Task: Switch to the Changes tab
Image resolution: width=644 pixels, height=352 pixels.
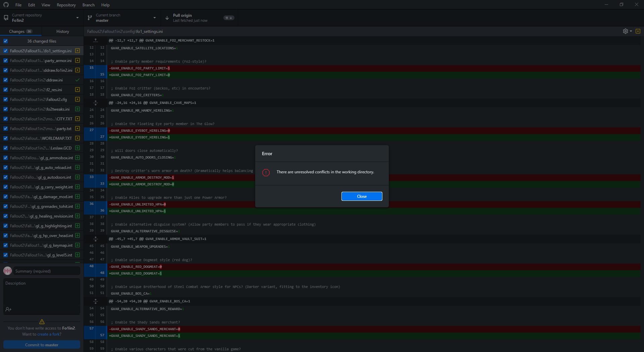Action: click(21, 31)
